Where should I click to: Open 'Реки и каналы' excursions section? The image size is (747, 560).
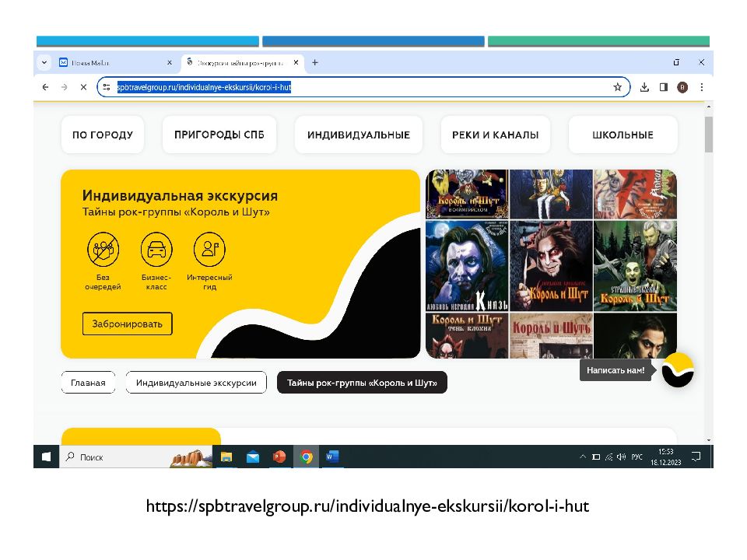(495, 135)
